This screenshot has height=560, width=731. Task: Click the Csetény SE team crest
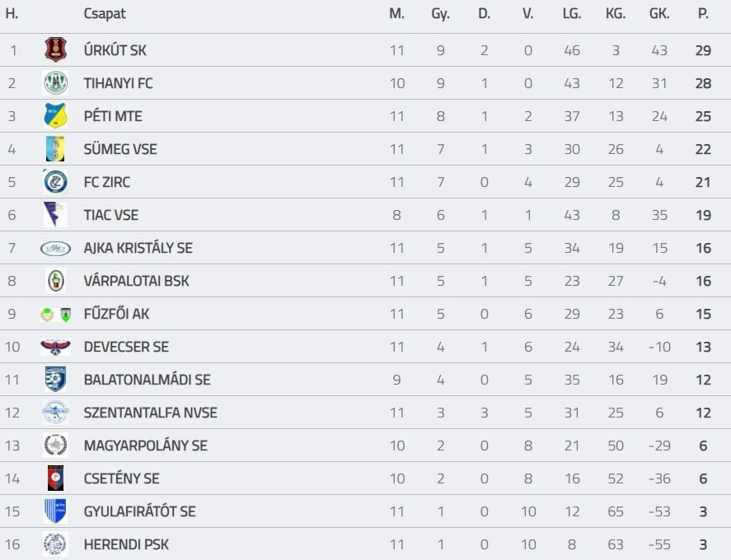(x=55, y=478)
